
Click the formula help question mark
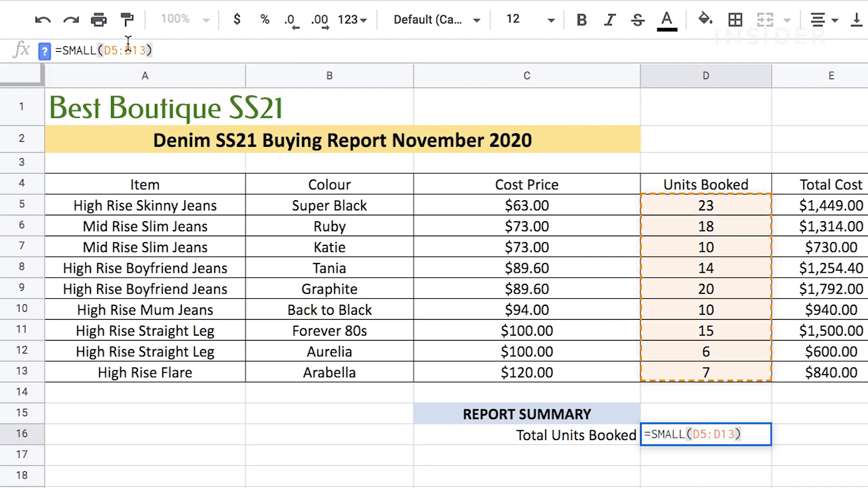[44, 51]
